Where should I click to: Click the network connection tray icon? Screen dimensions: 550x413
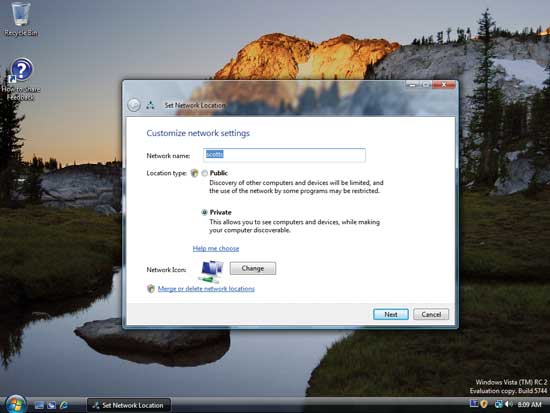click(x=498, y=405)
